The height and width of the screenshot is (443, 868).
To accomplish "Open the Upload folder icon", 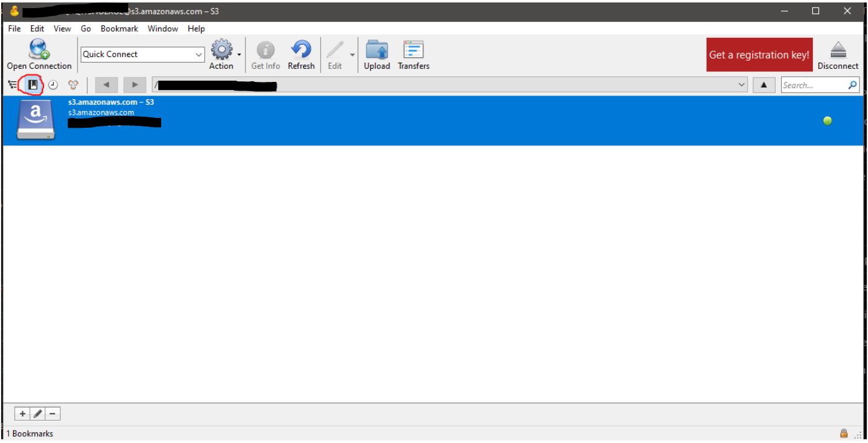I will (376, 50).
